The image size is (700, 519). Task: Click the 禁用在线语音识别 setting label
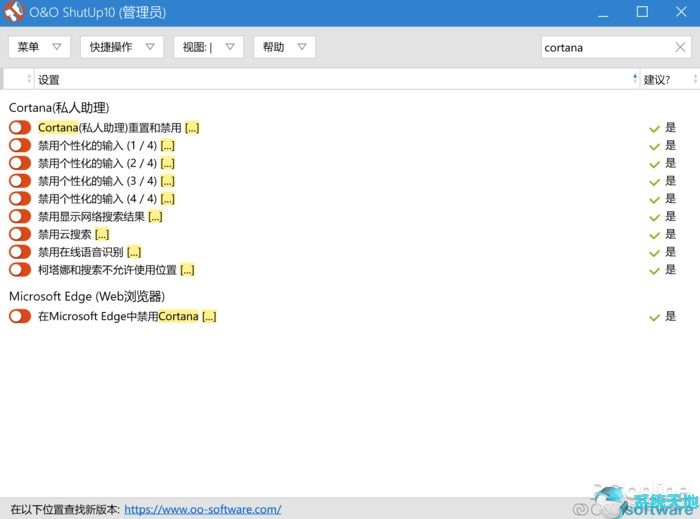coord(81,253)
